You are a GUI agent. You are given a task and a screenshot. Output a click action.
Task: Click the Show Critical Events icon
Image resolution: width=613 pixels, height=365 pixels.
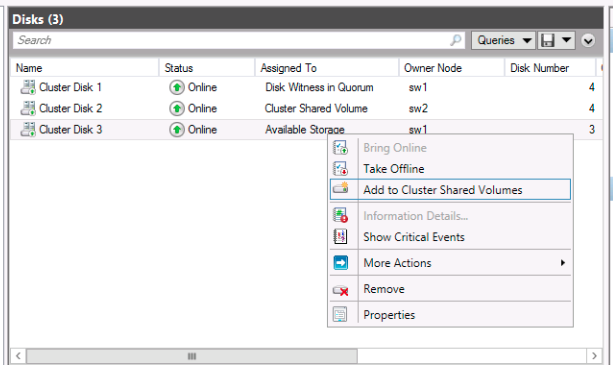pos(340,236)
